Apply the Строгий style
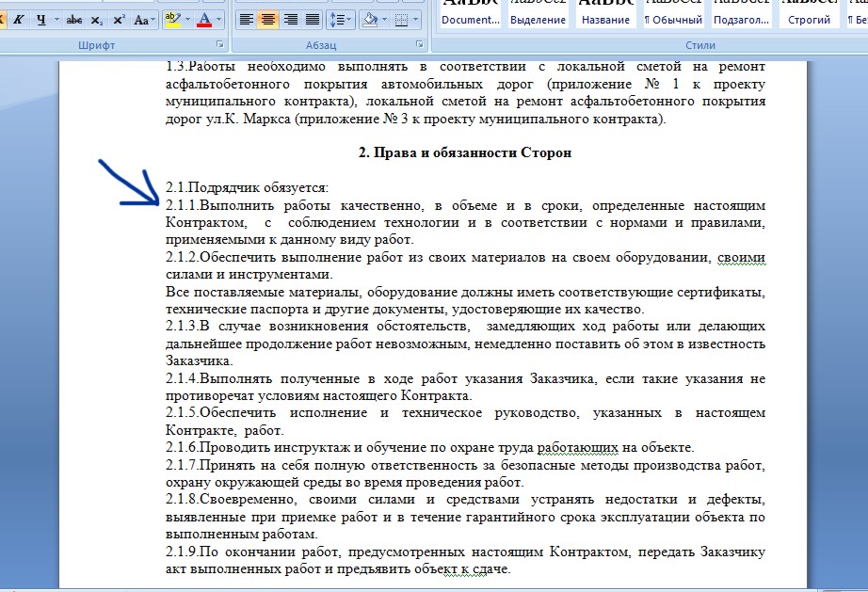 click(x=810, y=13)
